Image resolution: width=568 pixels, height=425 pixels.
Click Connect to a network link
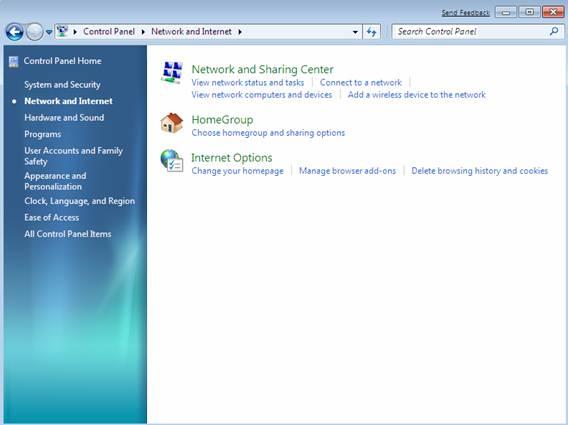(361, 83)
